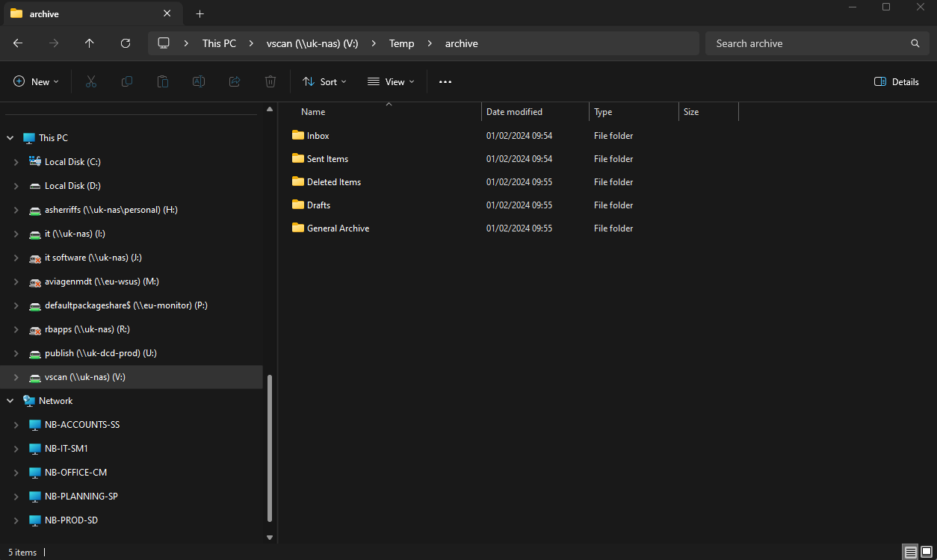Switch to large thumbnails view in status bar

927,553
